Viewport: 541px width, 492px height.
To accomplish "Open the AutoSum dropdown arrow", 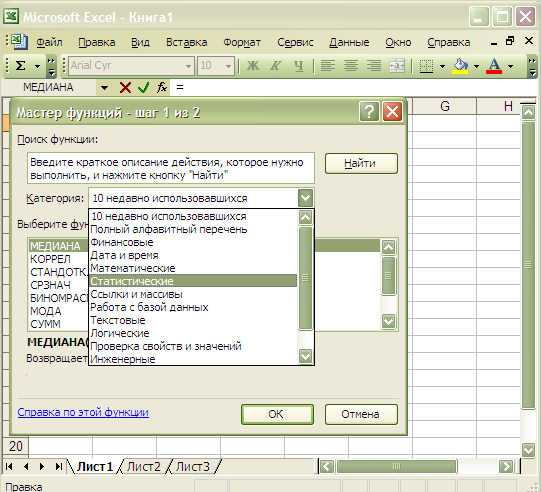I will tap(37, 66).
